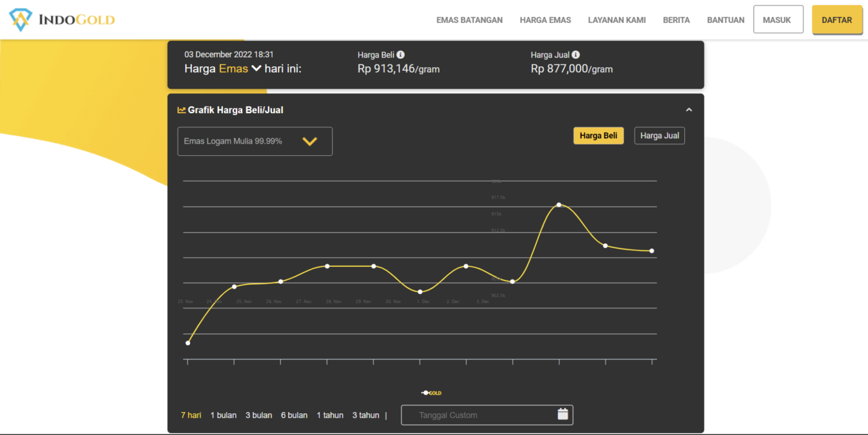The width and height of the screenshot is (868, 435).
Task: Go to the Harga Emas menu item
Action: [545, 20]
